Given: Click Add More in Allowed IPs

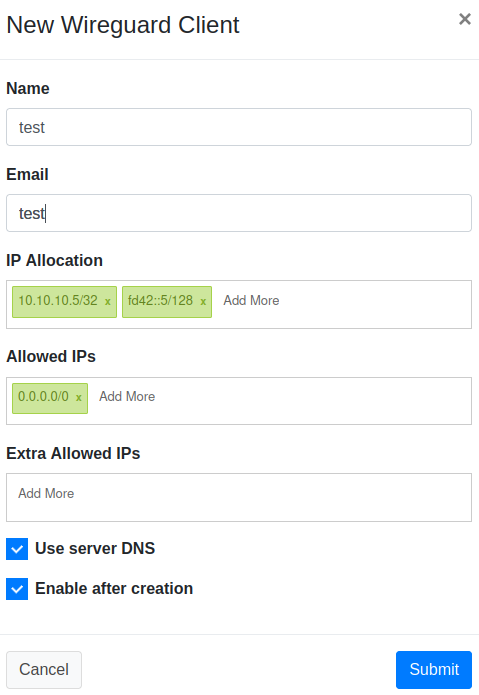Looking at the screenshot, I should click(127, 396).
